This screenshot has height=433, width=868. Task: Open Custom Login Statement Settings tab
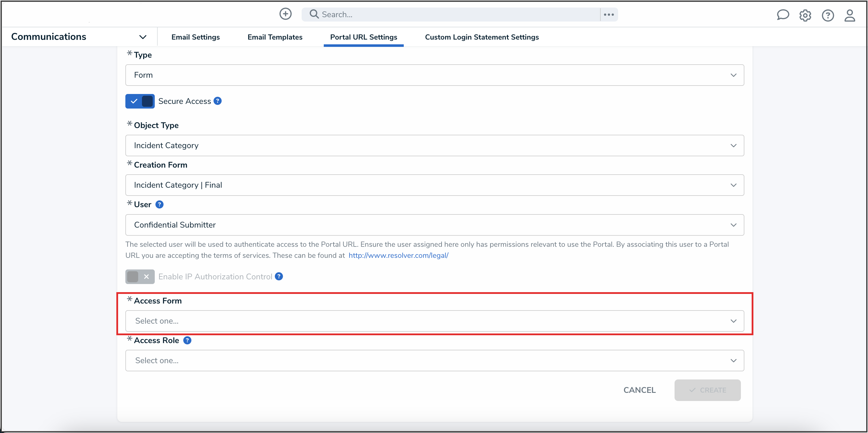(x=481, y=37)
